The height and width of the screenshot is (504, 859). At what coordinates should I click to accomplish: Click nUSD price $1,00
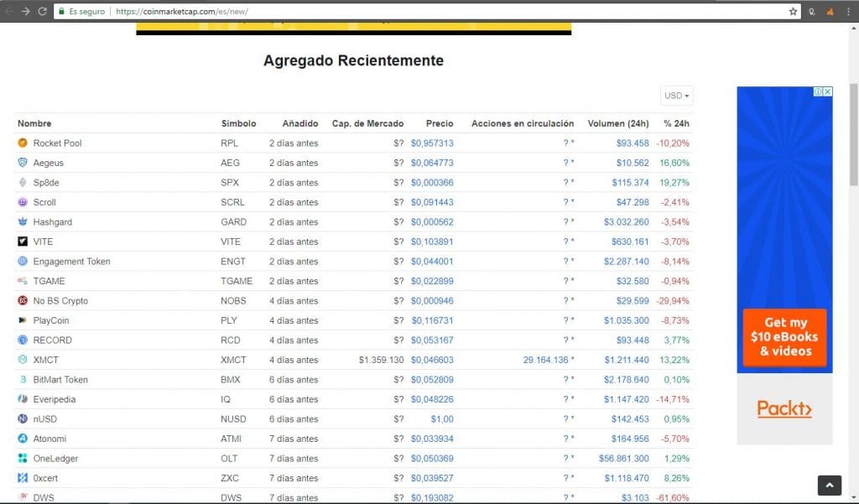[442, 419]
